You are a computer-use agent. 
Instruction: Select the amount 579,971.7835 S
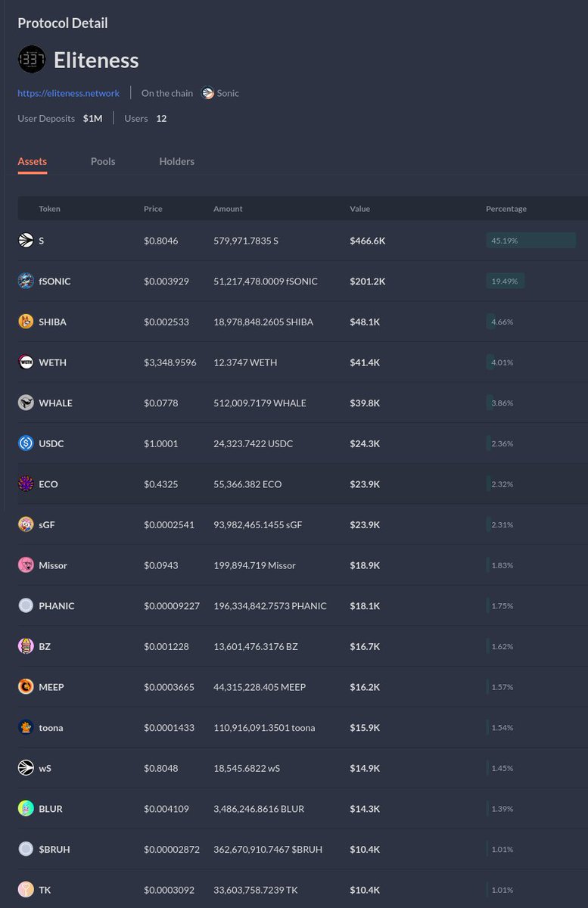pos(246,241)
